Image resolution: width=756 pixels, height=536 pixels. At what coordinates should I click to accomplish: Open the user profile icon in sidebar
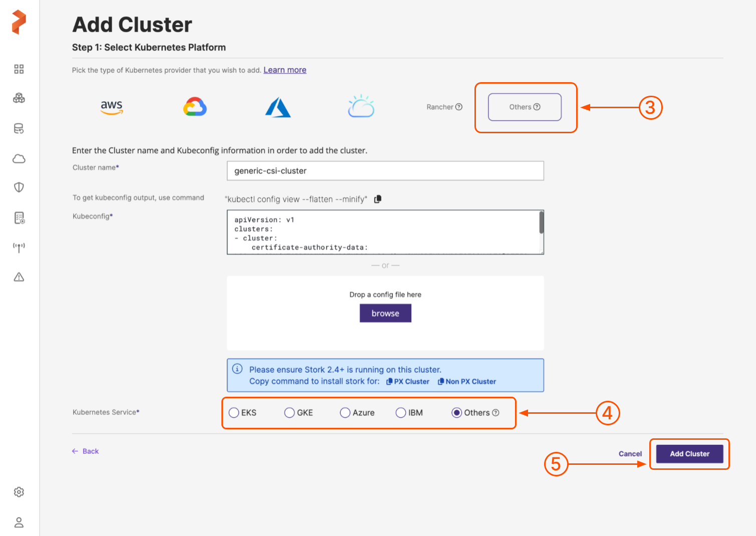[19, 522]
